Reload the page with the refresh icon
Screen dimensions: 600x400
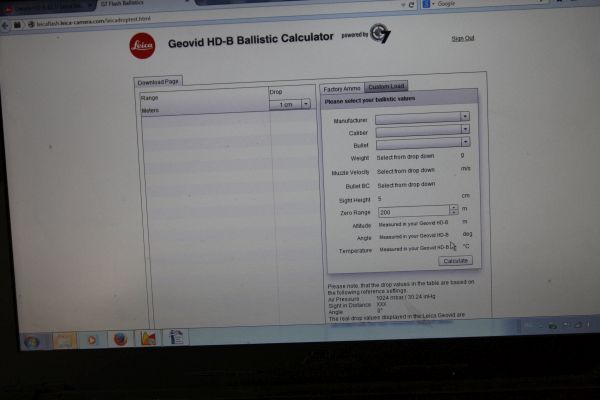tap(411, 5)
